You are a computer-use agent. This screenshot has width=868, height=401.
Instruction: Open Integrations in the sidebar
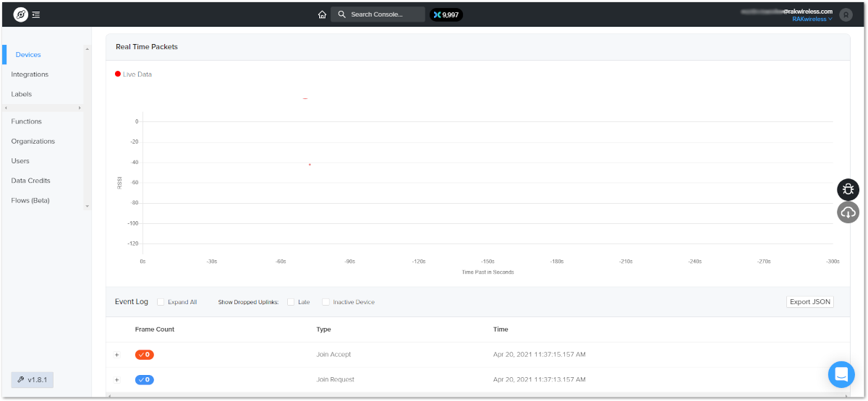[30, 74]
